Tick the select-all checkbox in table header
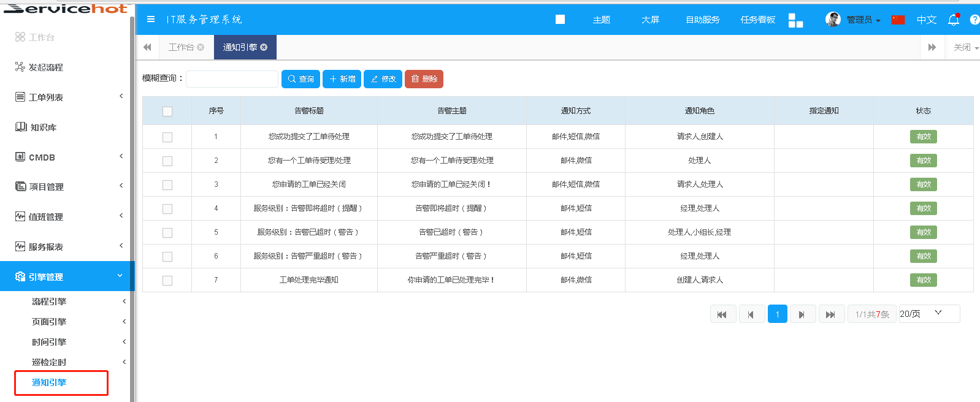The height and width of the screenshot is (402, 980). point(167,112)
